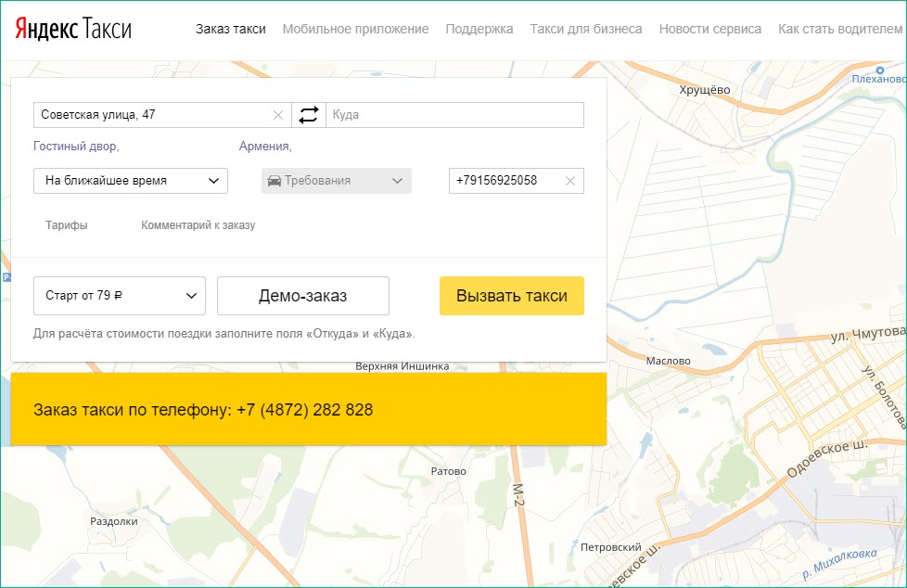This screenshot has height=588, width=907.
Task: Click the Демо-заказ button
Action: pos(303,296)
